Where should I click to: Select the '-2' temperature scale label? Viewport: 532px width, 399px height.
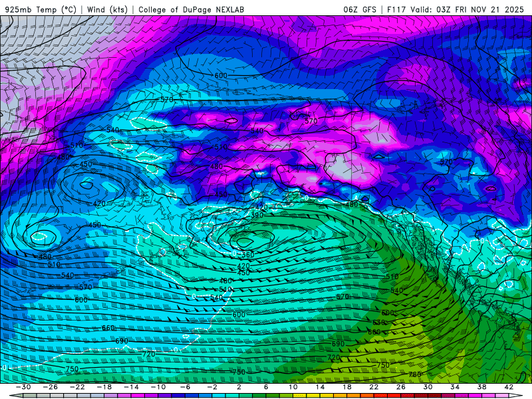tap(212, 387)
